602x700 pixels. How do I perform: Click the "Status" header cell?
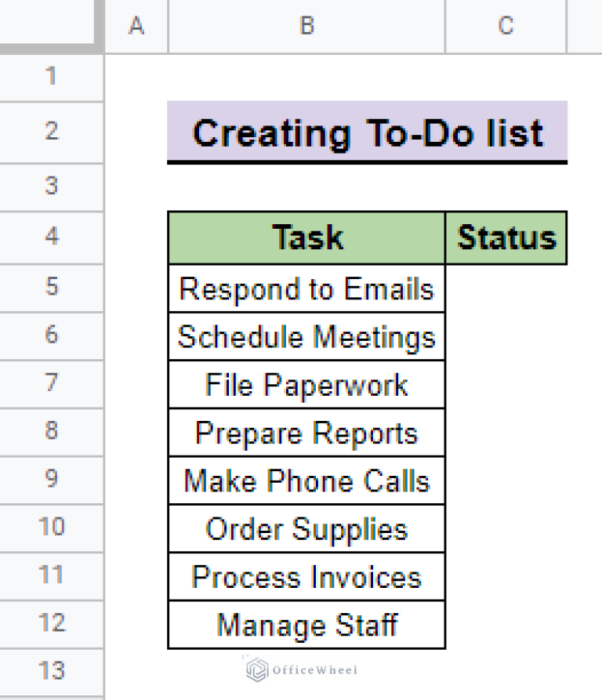(506, 238)
